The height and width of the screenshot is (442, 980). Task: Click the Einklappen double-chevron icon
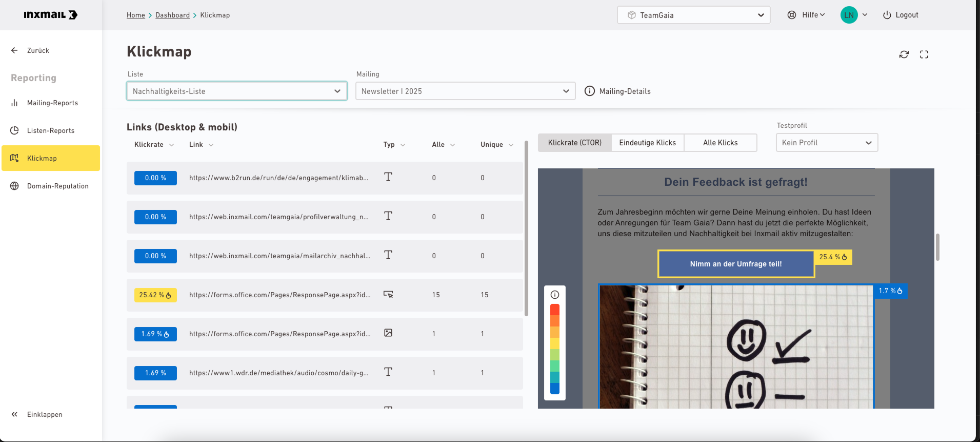coord(14,414)
